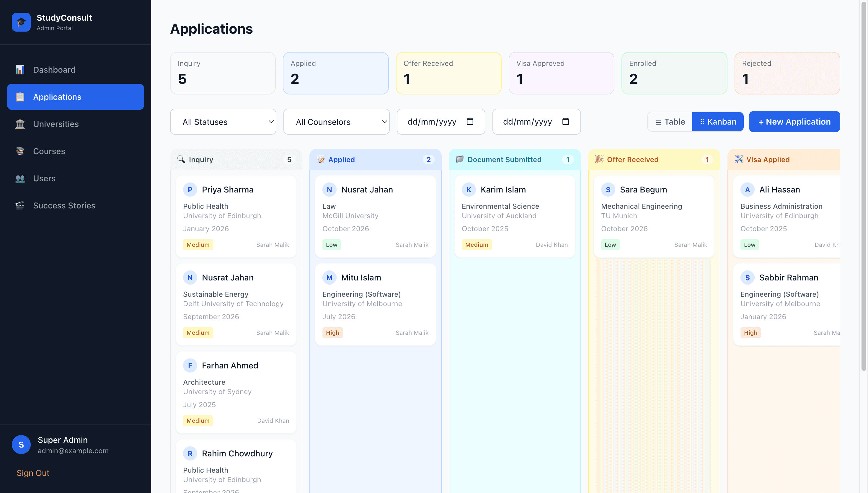Click the second dd/mm/yyyy date input
Image resolution: width=868 pixels, height=493 pixels.
point(536,122)
